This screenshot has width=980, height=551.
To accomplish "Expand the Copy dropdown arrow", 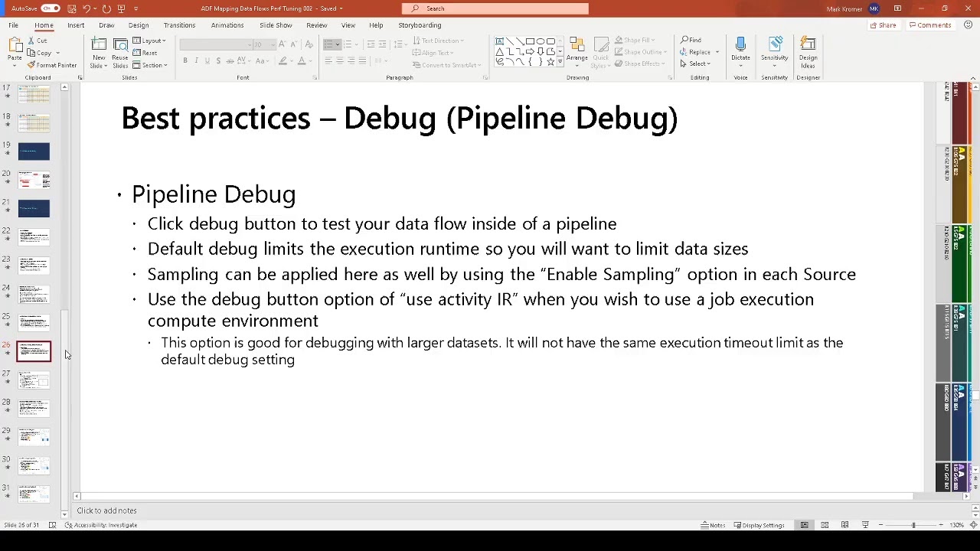I will point(58,53).
